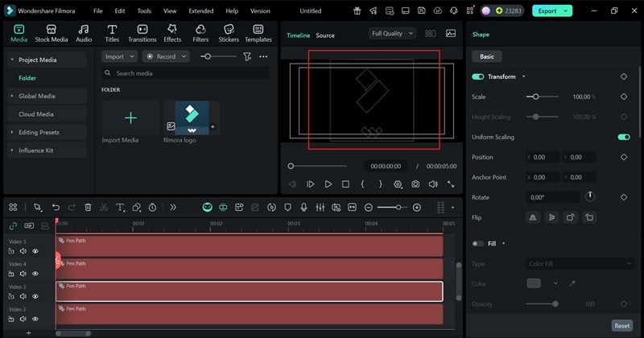Open the Filters panel
This screenshot has height=338, width=644.
200,33
